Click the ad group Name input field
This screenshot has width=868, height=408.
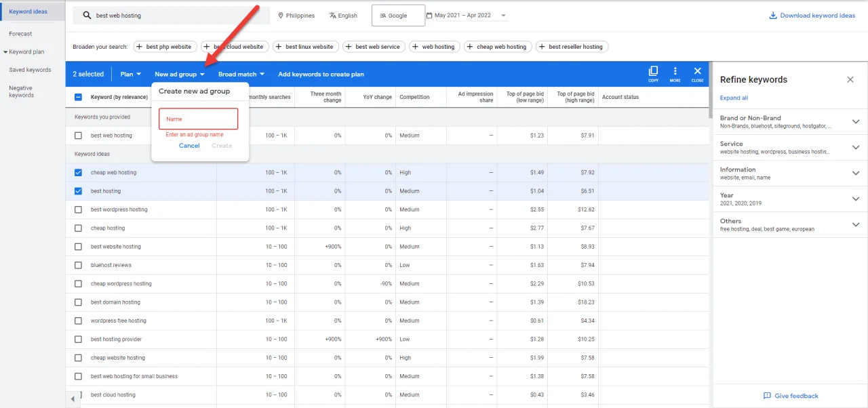pos(198,119)
